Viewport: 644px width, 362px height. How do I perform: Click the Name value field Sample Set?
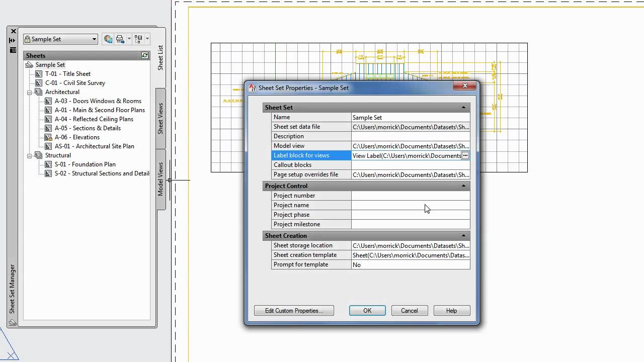point(411,117)
